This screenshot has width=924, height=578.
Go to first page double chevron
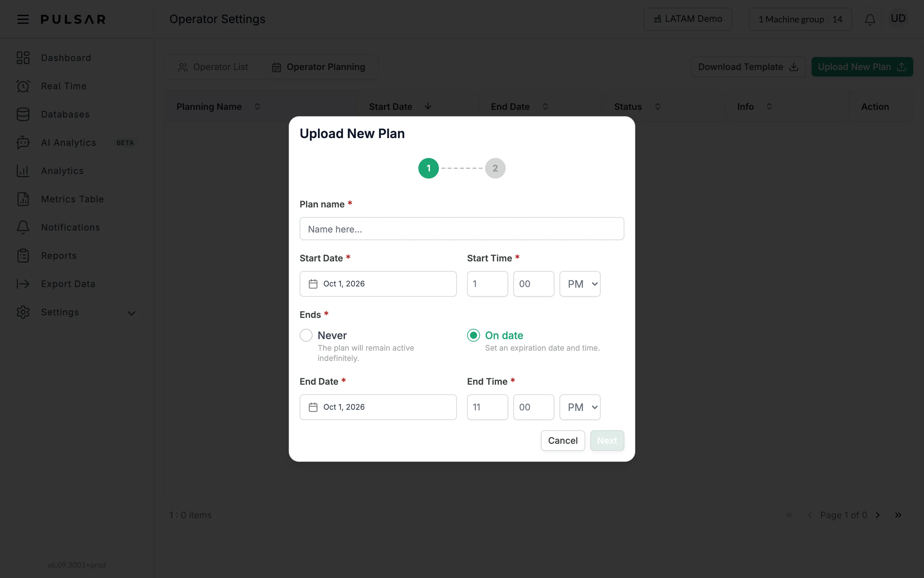(789, 515)
